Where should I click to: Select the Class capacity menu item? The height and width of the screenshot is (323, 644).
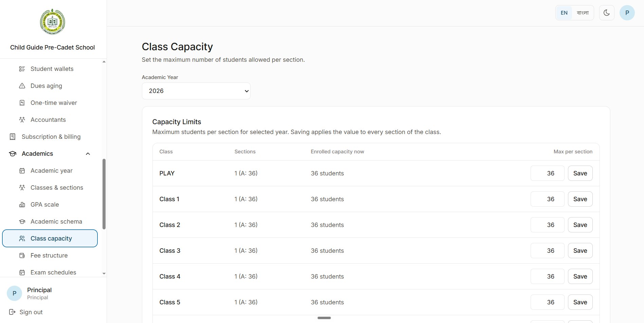click(x=50, y=239)
